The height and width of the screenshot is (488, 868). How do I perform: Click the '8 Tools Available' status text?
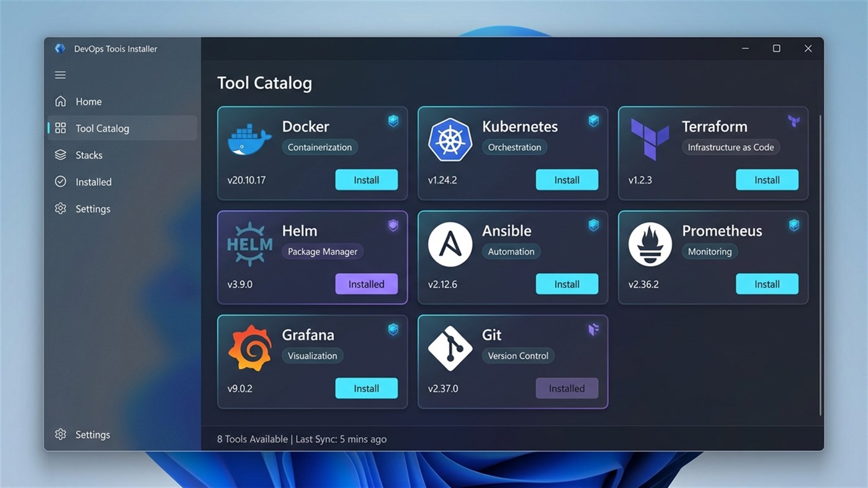(x=253, y=439)
